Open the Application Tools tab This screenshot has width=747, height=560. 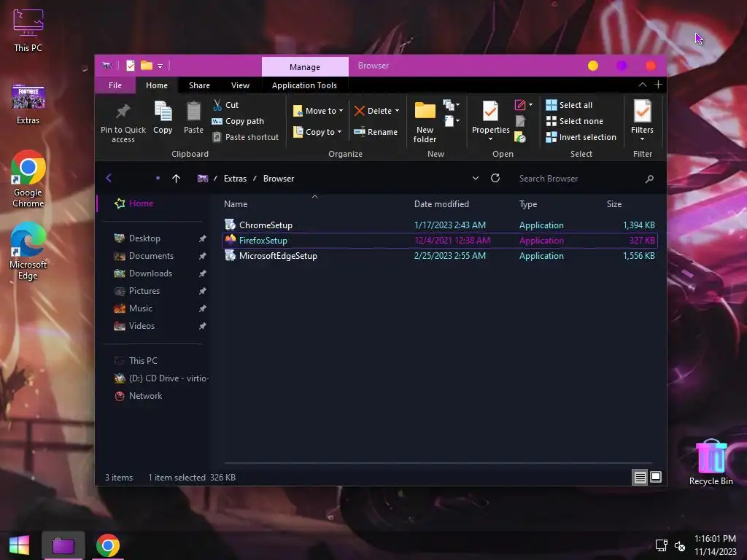point(304,85)
